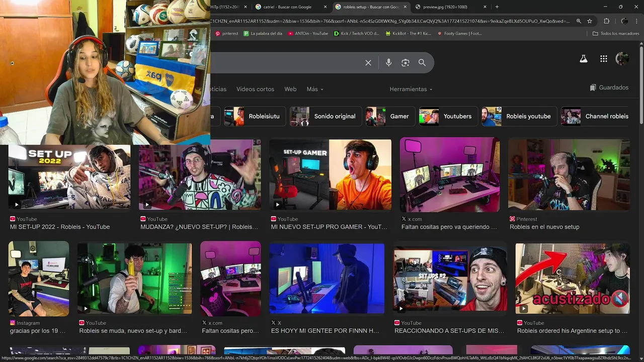Select 'Youtubers' suggestion chip
Image resolution: width=644 pixels, height=362 pixels.
click(448, 116)
